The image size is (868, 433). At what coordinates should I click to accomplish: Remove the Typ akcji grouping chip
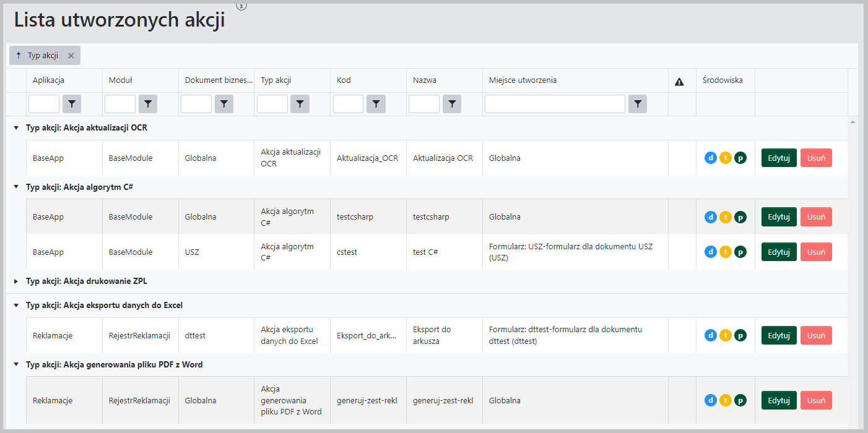[71, 56]
